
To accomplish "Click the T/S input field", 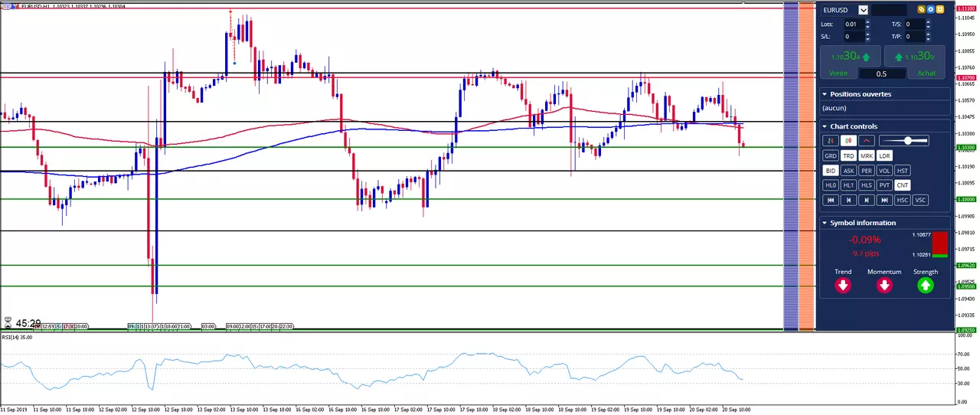I will (x=915, y=25).
